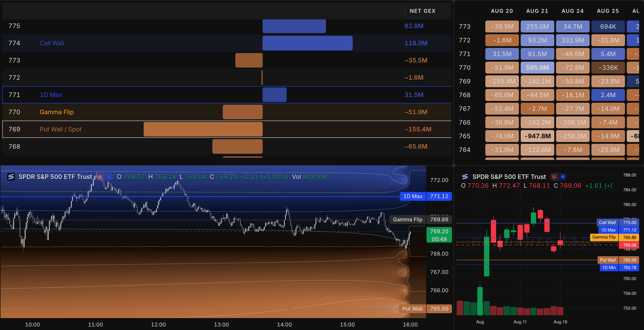Click the Gamma Flip 769.86 tag on the daily chart
This screenshot has width=644, height=330.
(615, 238)
